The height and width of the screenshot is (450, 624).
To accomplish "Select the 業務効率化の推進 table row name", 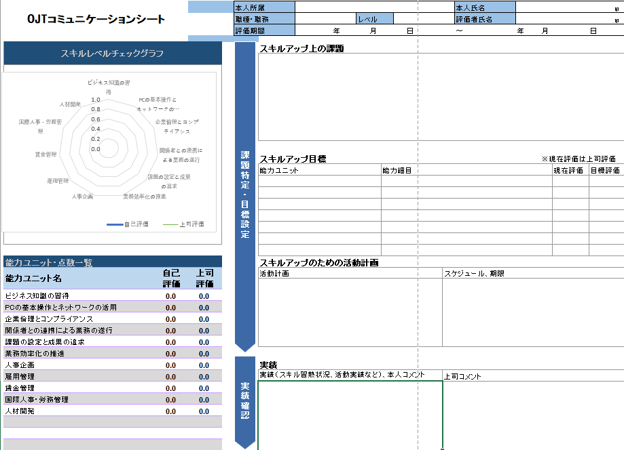I will click(x=35, y=353).
